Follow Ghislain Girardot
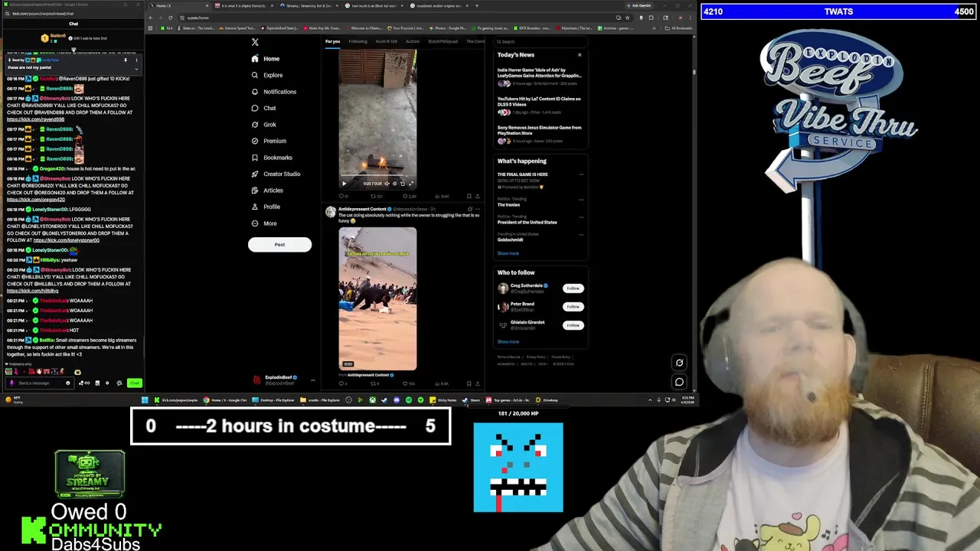Viewport: 980px width, 551px height. pos(573,325)
